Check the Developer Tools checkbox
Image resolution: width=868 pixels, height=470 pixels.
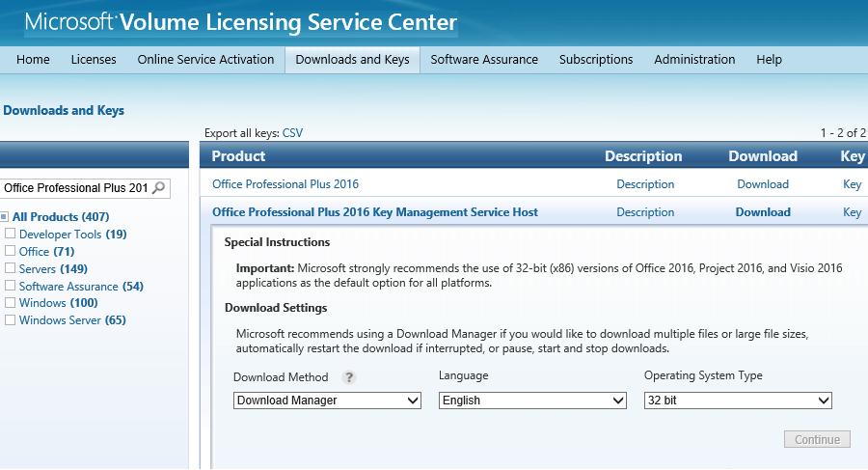(11, 235)
